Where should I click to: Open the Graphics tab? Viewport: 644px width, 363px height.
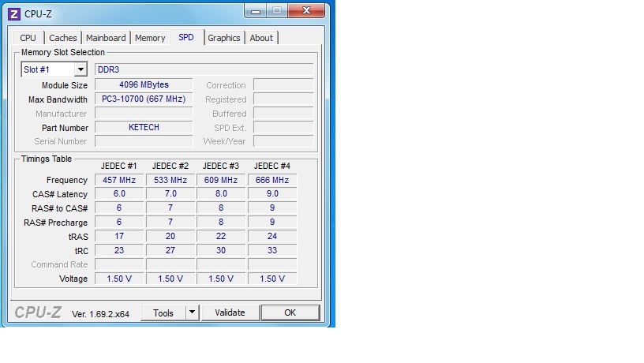click(224, 38)
